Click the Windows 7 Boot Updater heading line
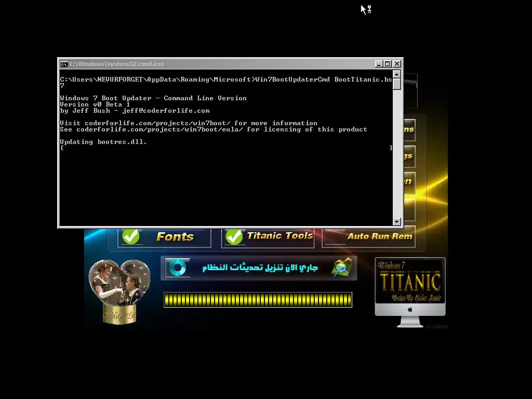532x399 pixels. [153, 98]
